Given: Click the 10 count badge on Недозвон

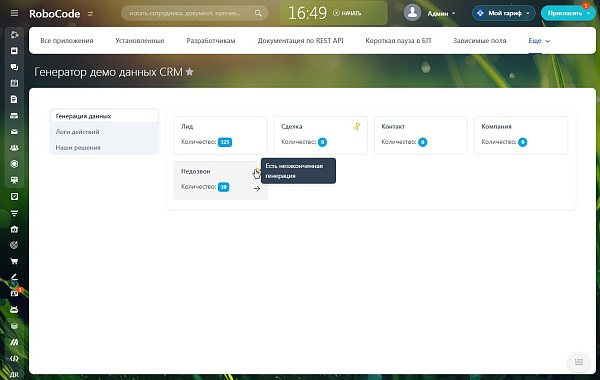Looking at the screenshot, I should [223, 187].
